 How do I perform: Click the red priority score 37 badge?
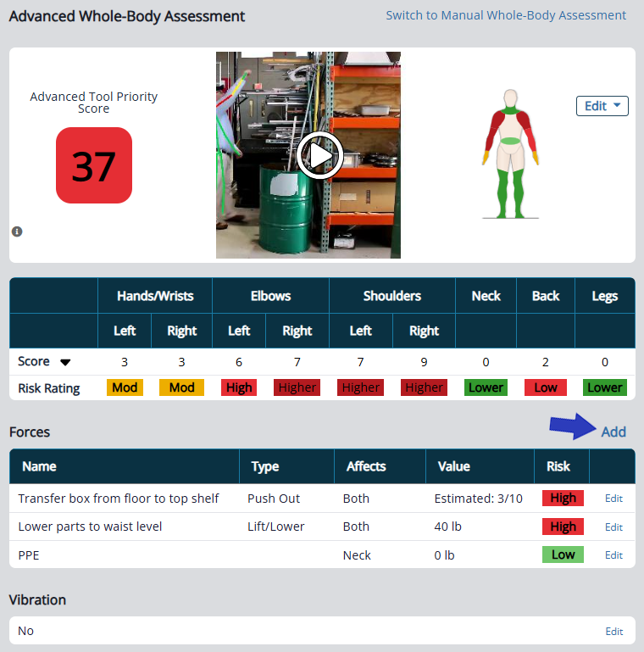coord(94,165)
